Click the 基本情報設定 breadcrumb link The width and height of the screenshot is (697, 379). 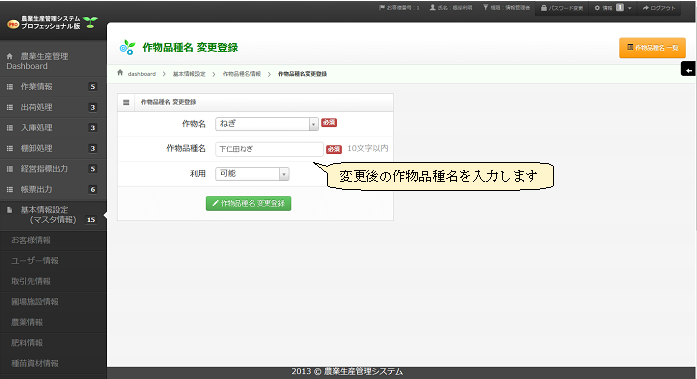click(x=189, y=74)
